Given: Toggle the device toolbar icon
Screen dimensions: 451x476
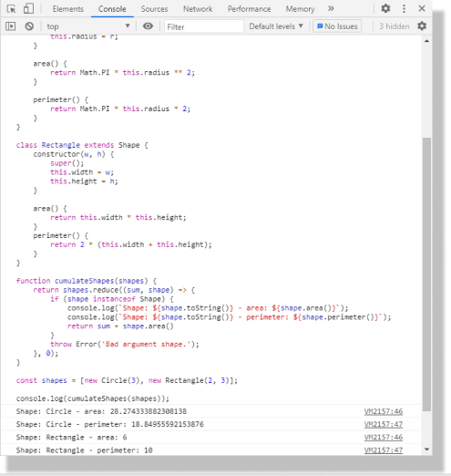Looking at the screenshot, I should (x=28, y=9).
